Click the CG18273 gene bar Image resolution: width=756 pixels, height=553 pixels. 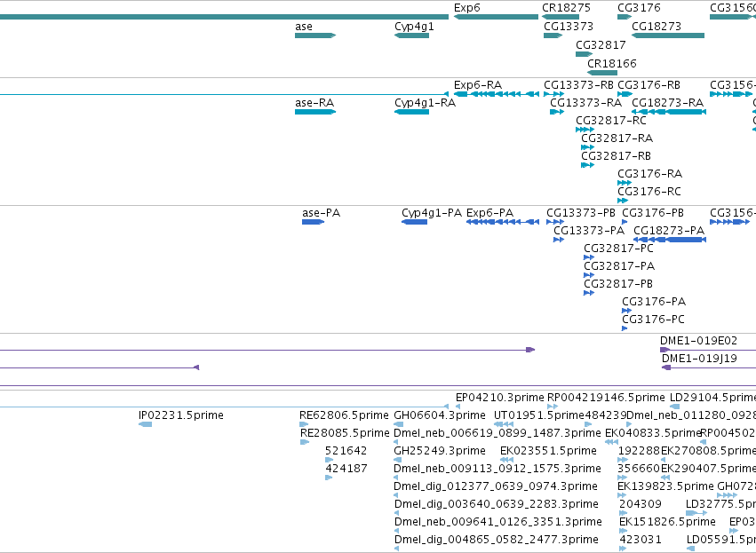(x=668, y=36)
